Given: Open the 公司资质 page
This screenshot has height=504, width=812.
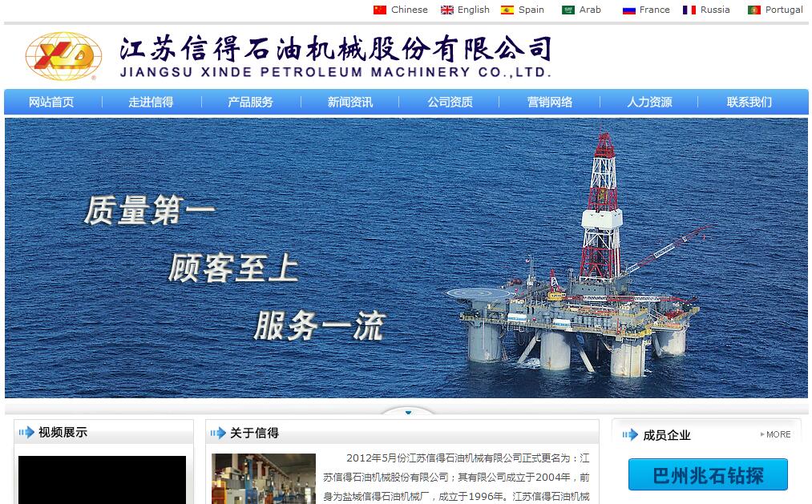Looking at the screenshot, I should 450,102.
